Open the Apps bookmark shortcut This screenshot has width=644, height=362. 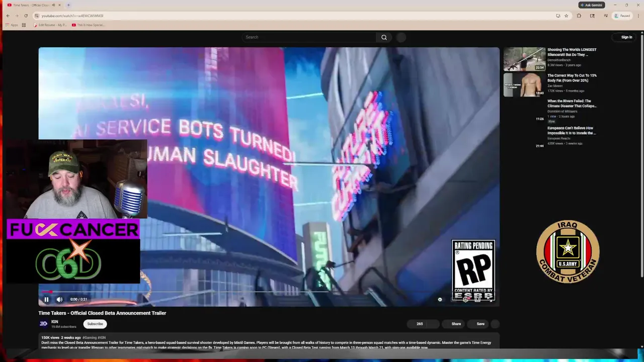[x=12, y=25]
